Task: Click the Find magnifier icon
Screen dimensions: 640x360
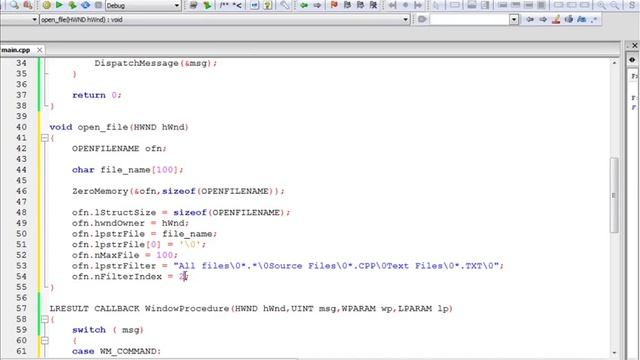Action: [x=14, y=5]
